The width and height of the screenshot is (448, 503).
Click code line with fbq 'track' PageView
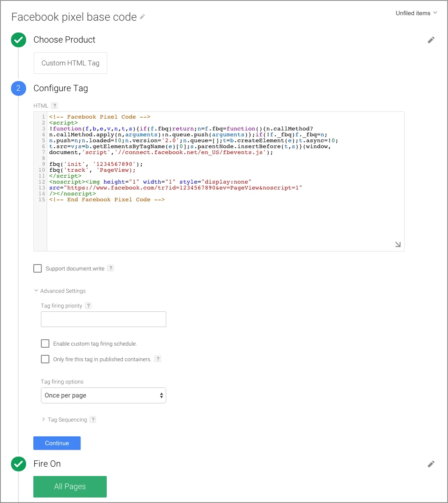[92, 170]
